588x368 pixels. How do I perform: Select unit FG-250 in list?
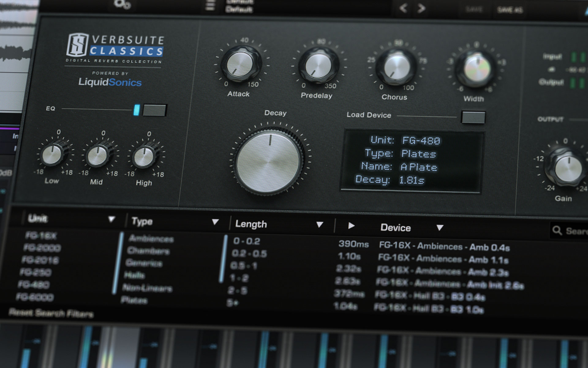(36, 272)
